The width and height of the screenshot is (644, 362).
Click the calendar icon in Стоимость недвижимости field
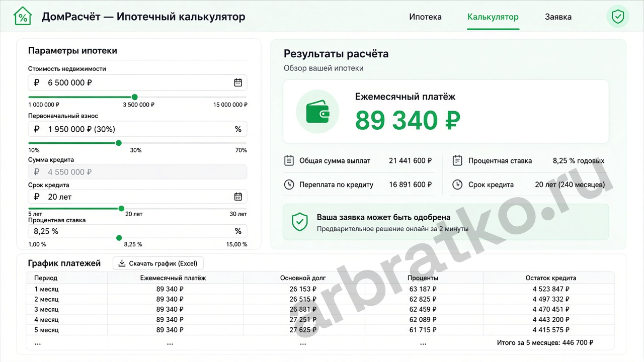[x=238, y=82]
